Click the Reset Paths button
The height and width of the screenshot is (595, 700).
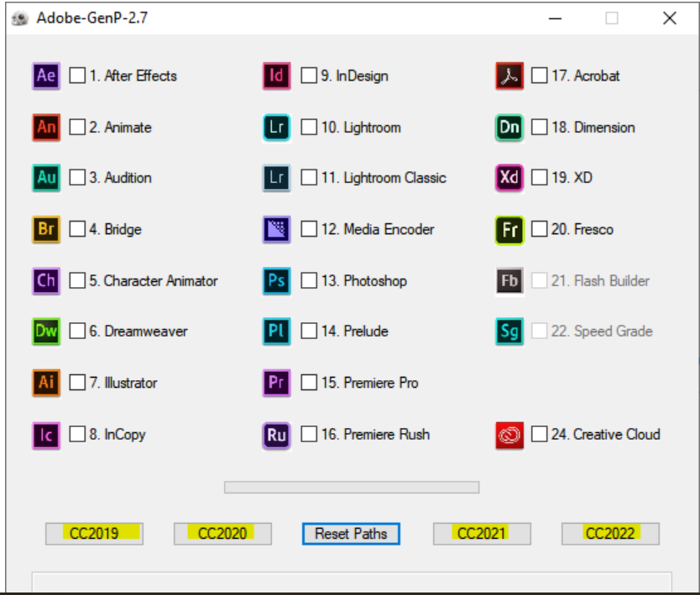pos(351,534)
